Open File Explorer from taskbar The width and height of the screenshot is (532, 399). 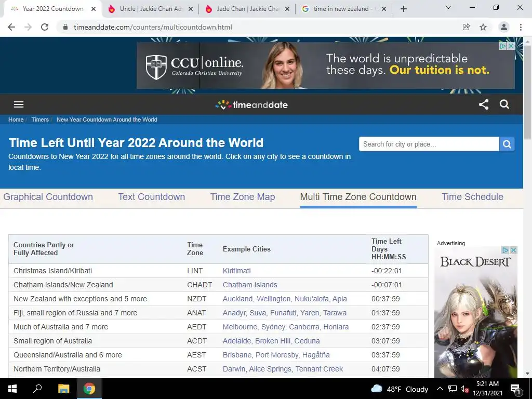point(63,389)
